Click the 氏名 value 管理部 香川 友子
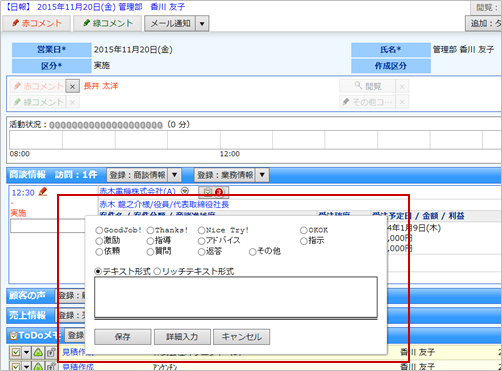Image resolution: width=502 pixels, height=371 pixels. (x=463, y=50)
